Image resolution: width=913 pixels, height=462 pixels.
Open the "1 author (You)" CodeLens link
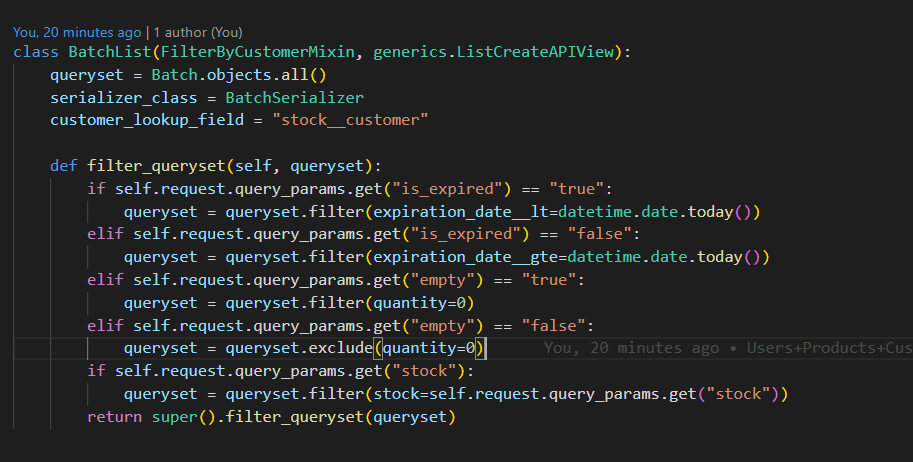coord(196,33)
